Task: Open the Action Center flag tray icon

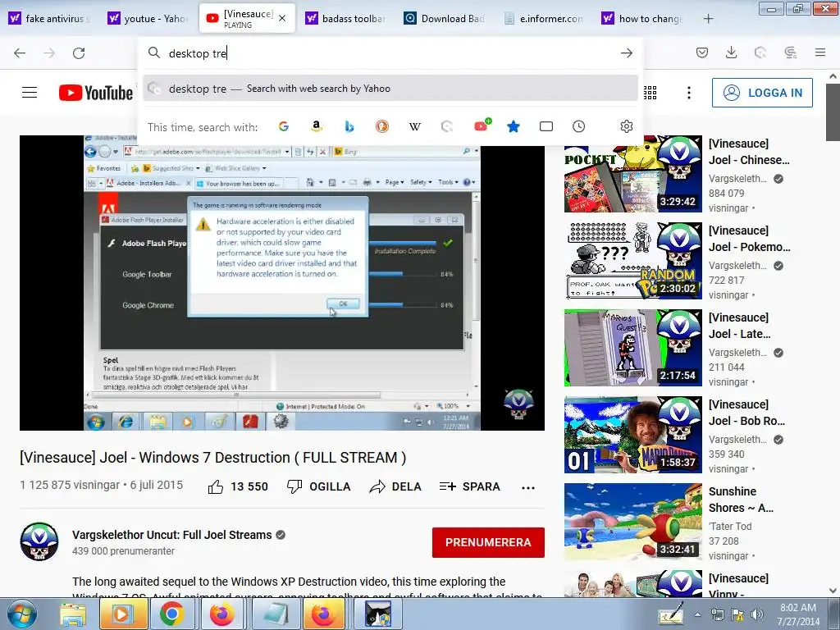Action: tap(737, 614)
